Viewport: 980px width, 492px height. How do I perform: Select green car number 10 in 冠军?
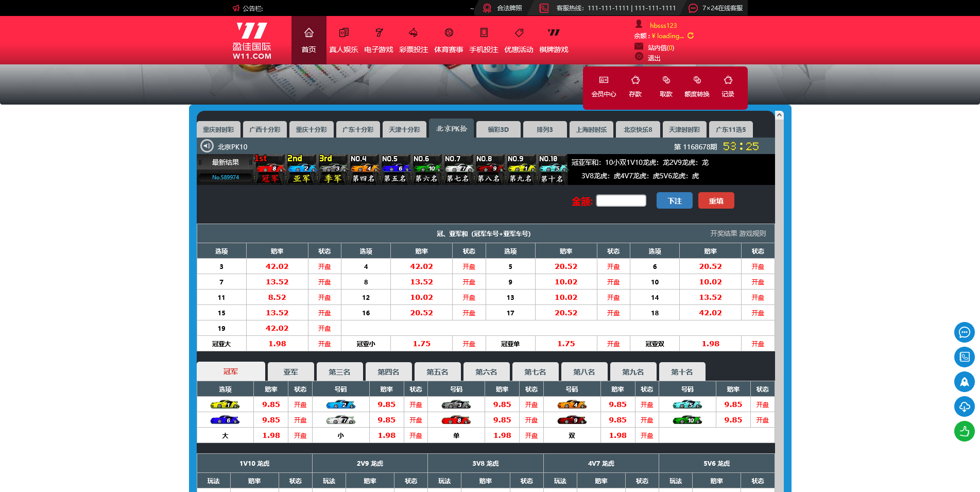pos(687,420)
